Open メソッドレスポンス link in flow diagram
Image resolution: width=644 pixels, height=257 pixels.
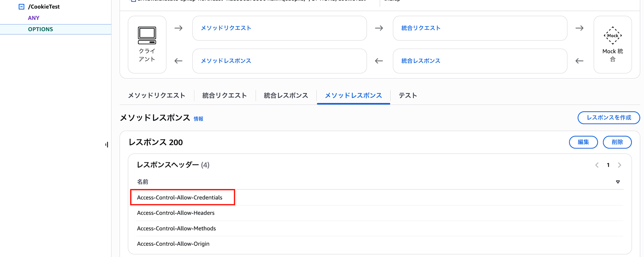(x=226, y=61)
